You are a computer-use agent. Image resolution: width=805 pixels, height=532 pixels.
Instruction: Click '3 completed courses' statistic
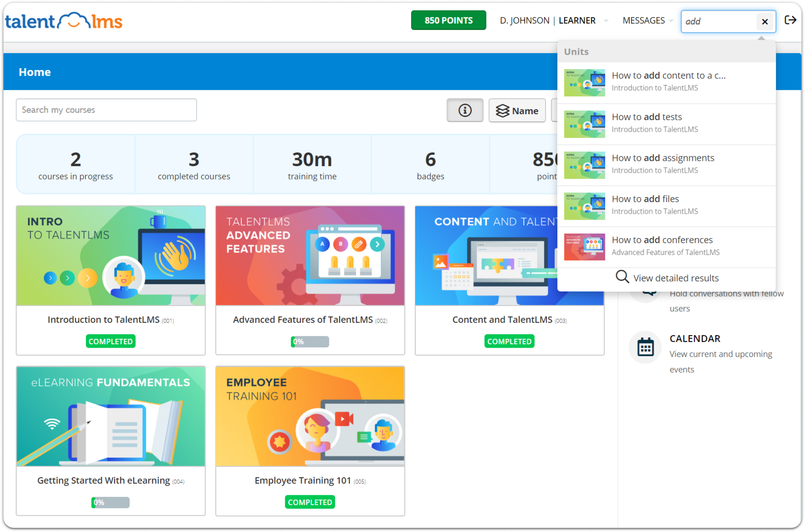coord(194,164)
